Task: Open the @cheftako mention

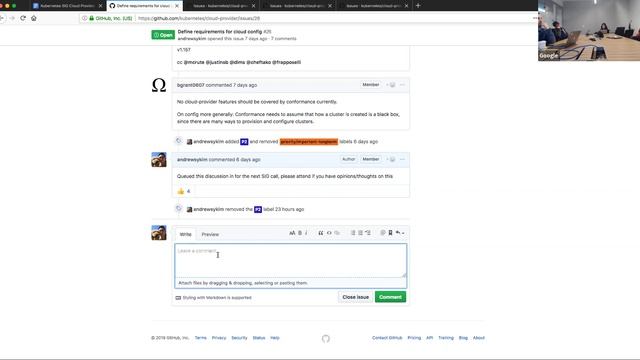Action: tap(259, 62)
